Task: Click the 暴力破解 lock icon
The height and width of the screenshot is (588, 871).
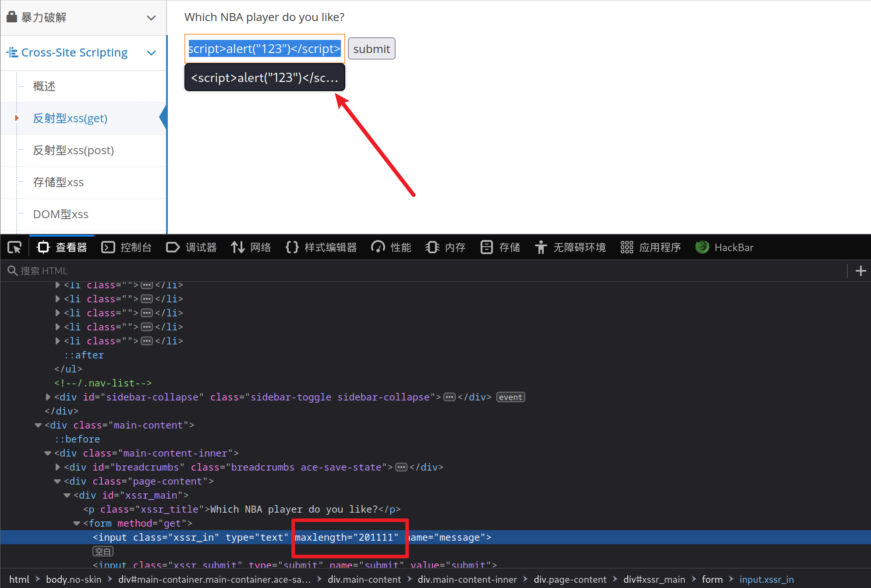Action: (x=12, y=17)
